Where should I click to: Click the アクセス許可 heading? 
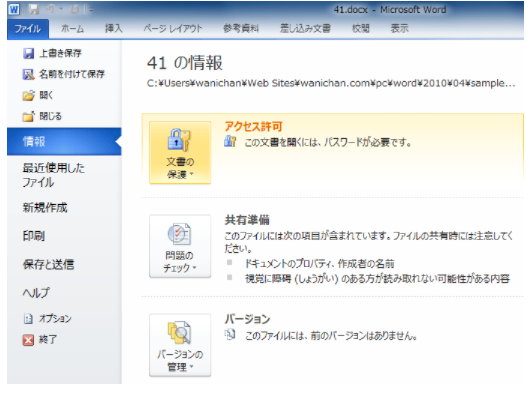(254, 126)
